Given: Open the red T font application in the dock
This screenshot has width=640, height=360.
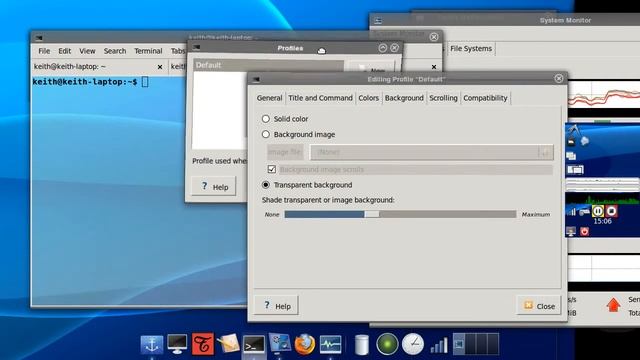Looking at the screenshot, I should 202,344.
